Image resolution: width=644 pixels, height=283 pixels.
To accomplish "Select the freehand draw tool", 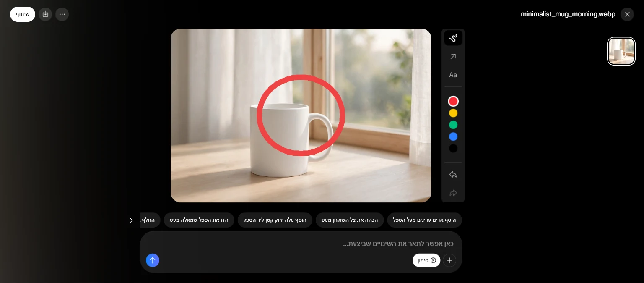I will pos(453,38).
